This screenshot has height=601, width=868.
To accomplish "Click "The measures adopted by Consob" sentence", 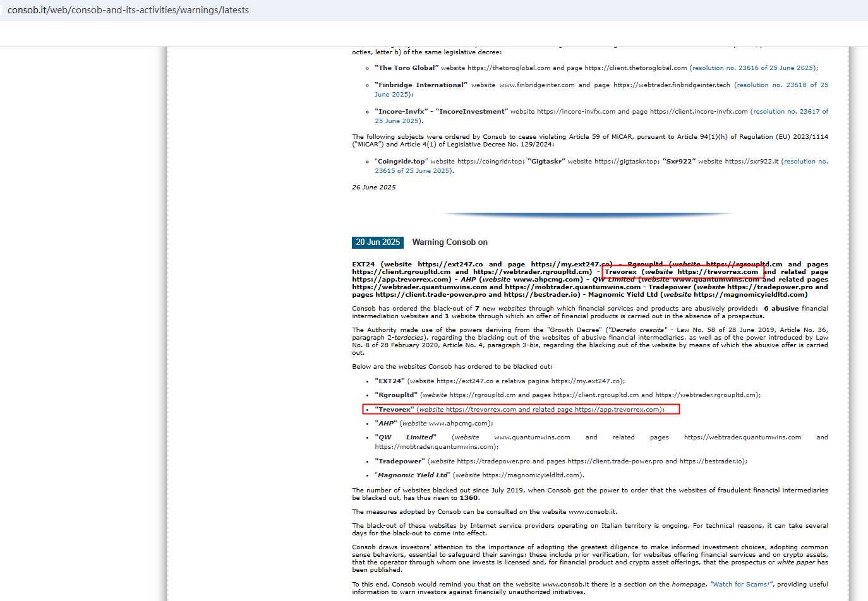I will 485,512.
